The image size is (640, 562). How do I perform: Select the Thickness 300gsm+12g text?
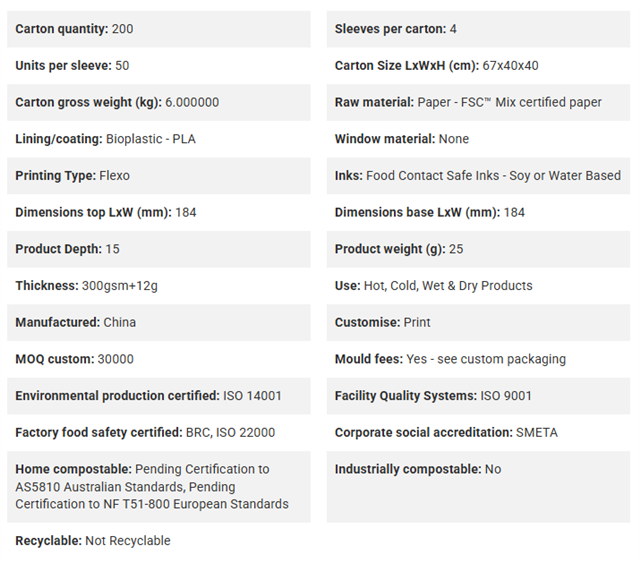tap(87, 286)
